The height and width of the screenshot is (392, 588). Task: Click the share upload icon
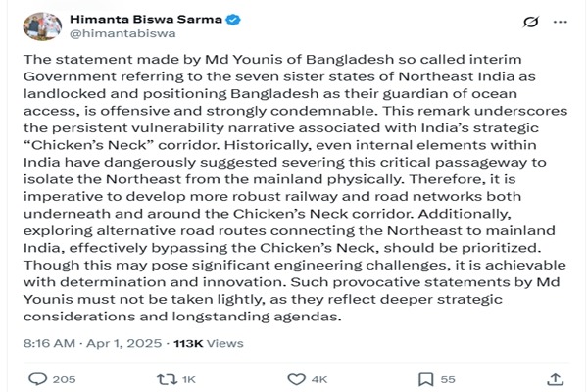555,379
